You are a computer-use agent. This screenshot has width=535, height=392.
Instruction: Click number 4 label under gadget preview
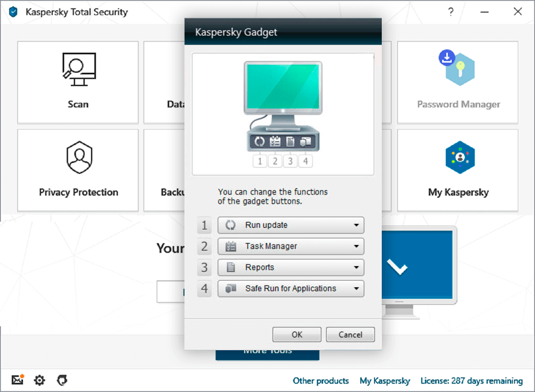click(x=306, y=161)
